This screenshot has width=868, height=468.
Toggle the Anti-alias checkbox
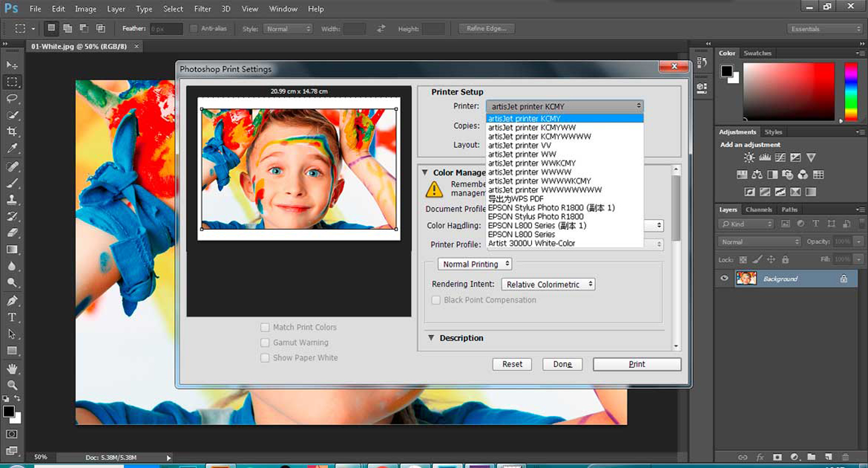194,28
